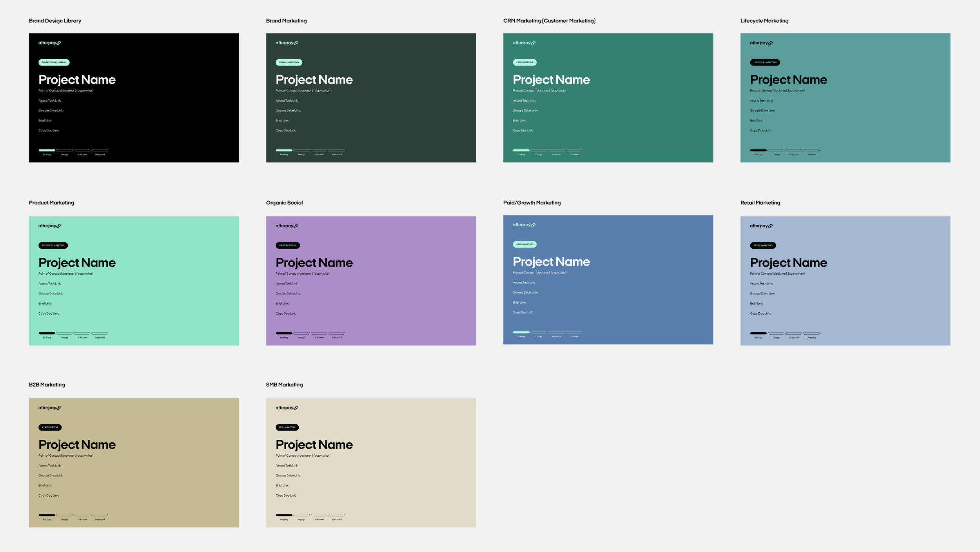The height and width of the screenshot is (552, 980).
Task: Select "Google Drive Link:" on Brand Marketing cover
Action: [x=288, y=111]
